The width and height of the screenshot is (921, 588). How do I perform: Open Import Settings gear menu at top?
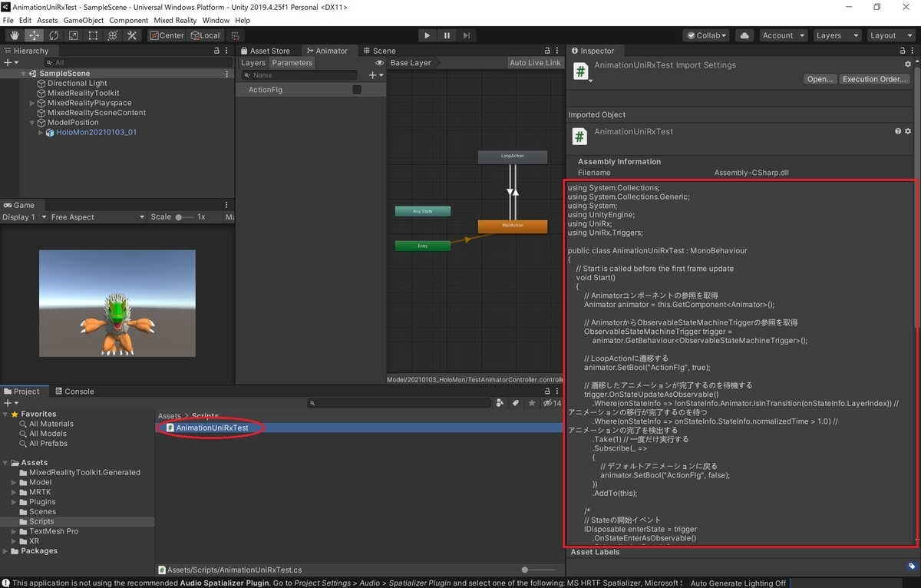click(909, 65)
